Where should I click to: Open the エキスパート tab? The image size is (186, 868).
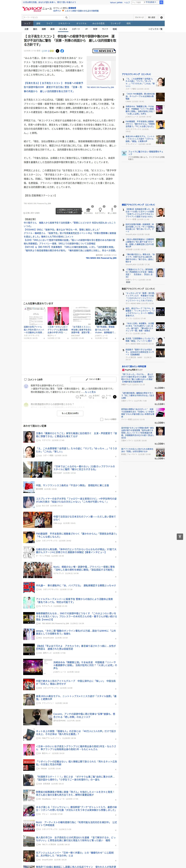[x=64, y=24]
